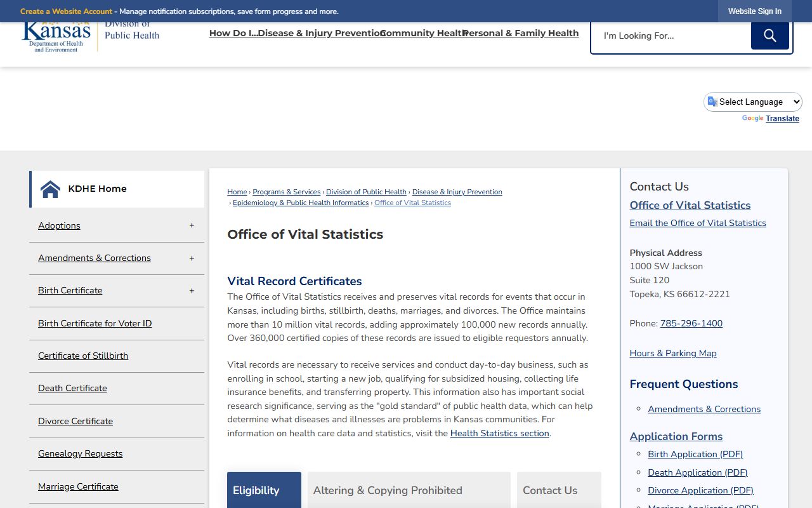Click the Vital Record Certificates heading
Image resolution: width=812 pixels, height=508 pixels.
point(294,281)
